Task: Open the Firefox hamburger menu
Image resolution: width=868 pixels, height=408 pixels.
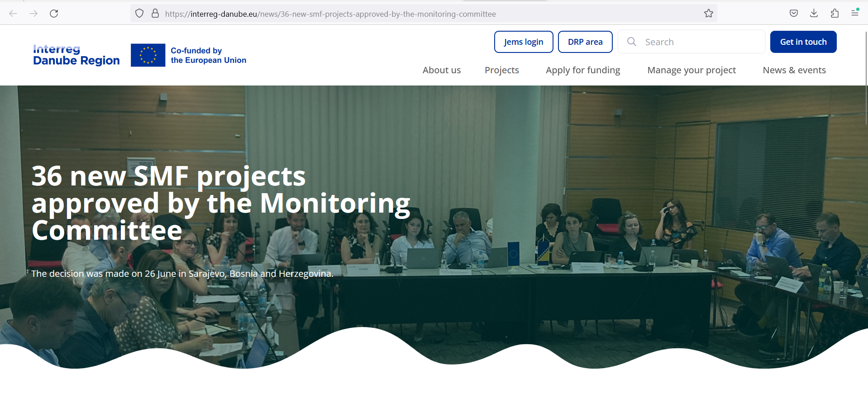Action: click(854, 14)
